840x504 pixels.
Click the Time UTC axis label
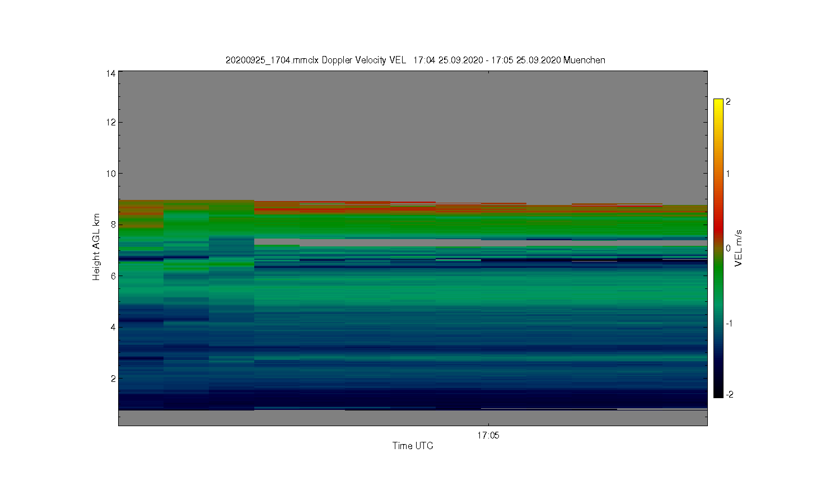(413, 446)
